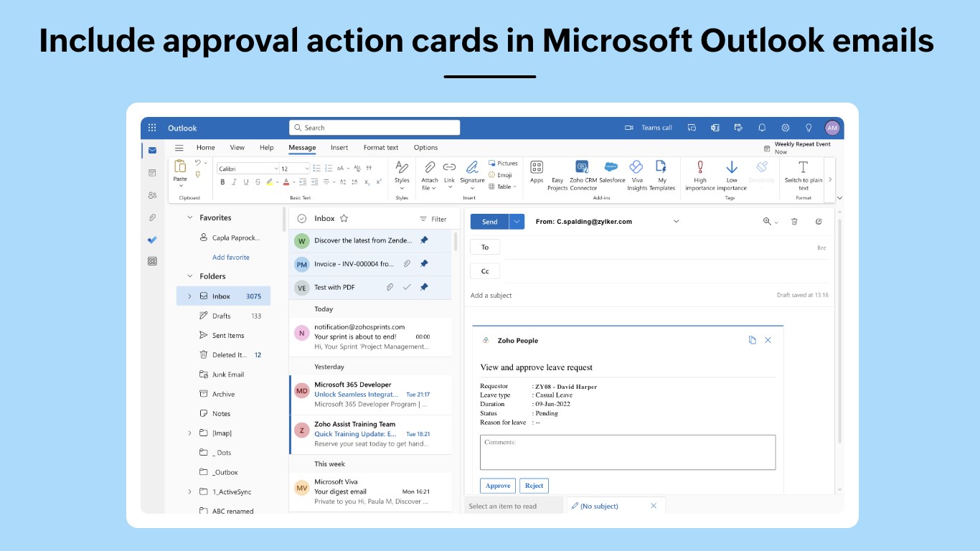Open My Templates add-in
The image size is (980, 551).
(x=662, y=175)
